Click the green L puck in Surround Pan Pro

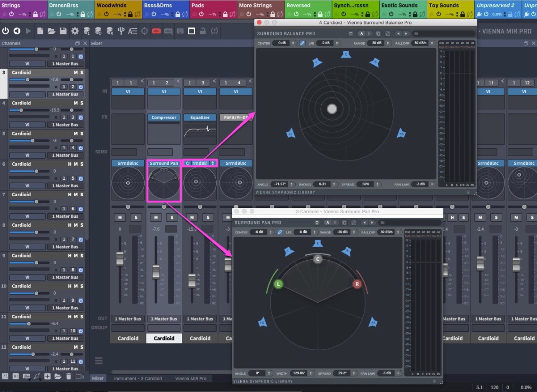tap(278, 284)
